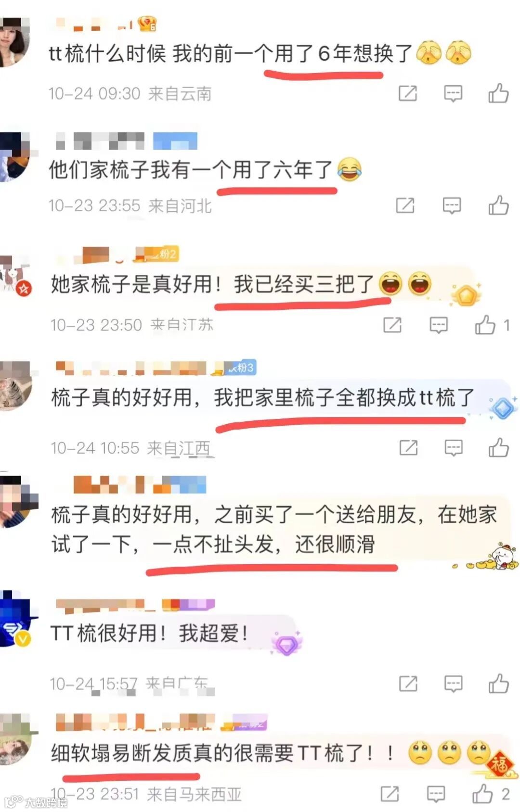The image size is (520, 812).
Task: Share the comment posted from 云南
Action: click(408, 93)
